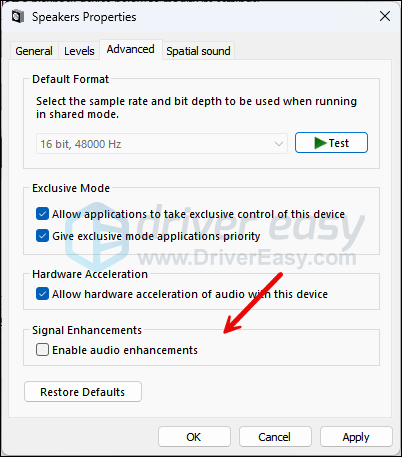Click the Enable audio enhancements label text
Image resolution: width=402 pixels, height=457 pixels.
(x=125, y=350)
